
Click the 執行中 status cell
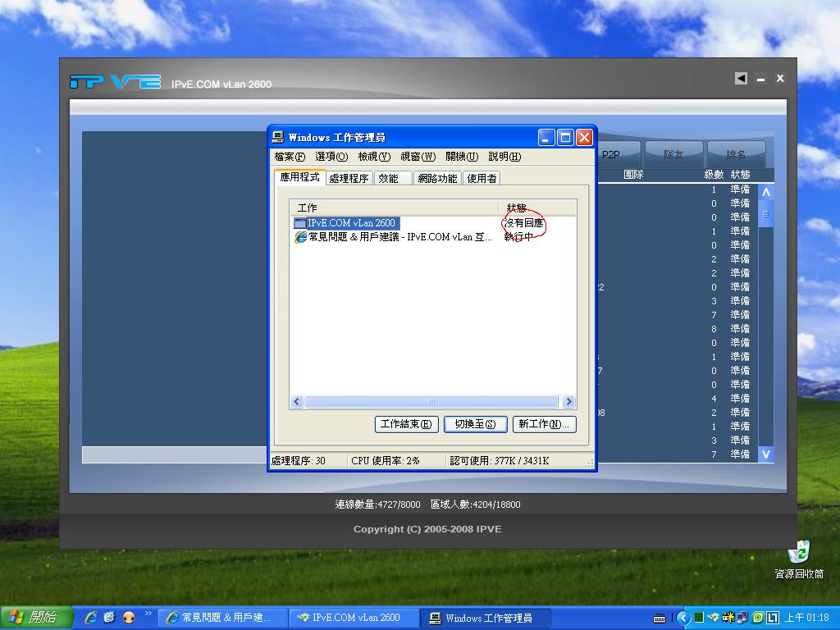518,237
